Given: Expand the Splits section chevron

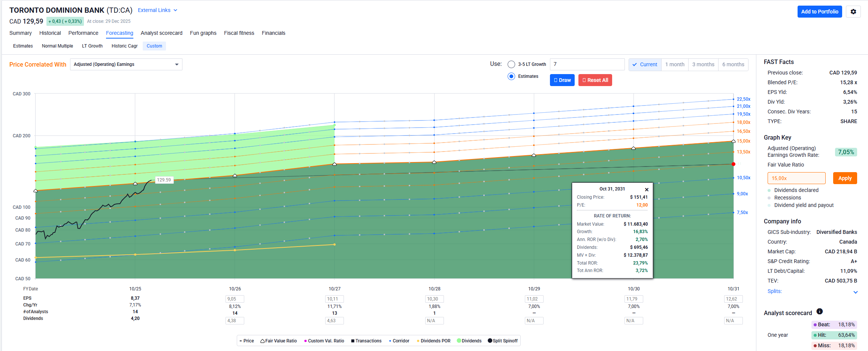Looking at the screenshot, I should coord(855,292).
